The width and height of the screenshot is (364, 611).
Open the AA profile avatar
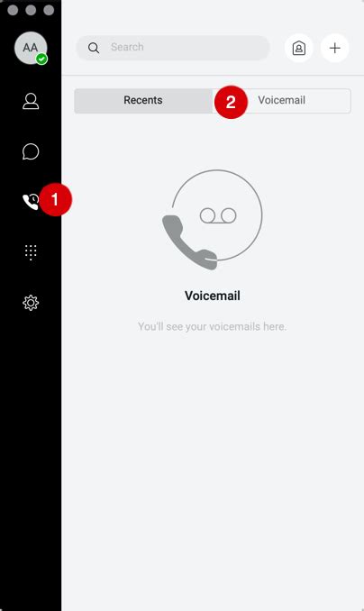(31, 48)
